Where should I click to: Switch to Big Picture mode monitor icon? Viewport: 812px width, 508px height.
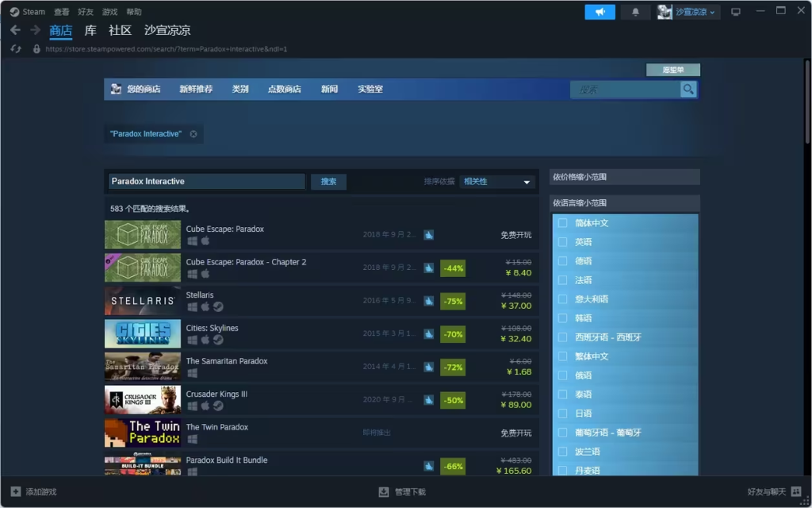coord(735,12)
